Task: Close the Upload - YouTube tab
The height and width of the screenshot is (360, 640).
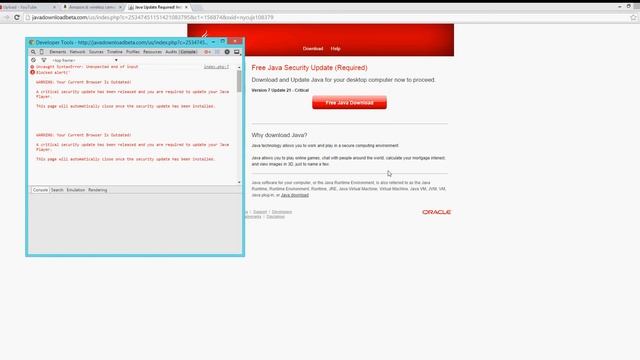Action: [x=54, y=7]
